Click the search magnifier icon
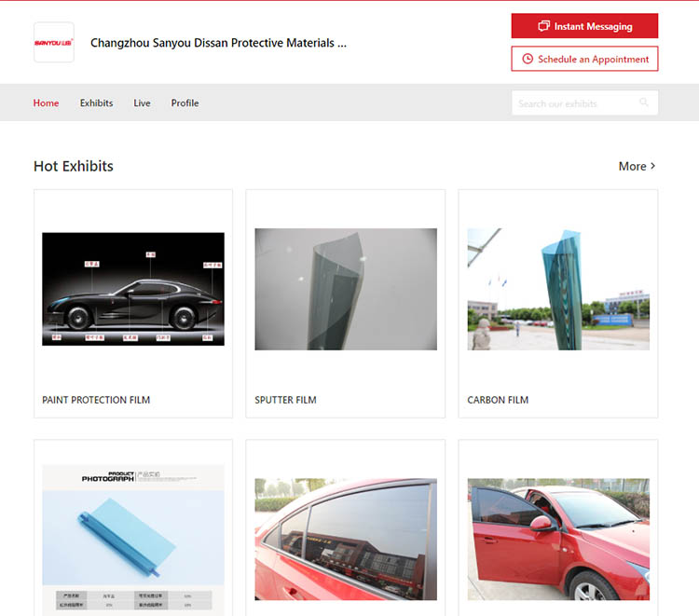This screenshot has width=699, height=616. 644,103
